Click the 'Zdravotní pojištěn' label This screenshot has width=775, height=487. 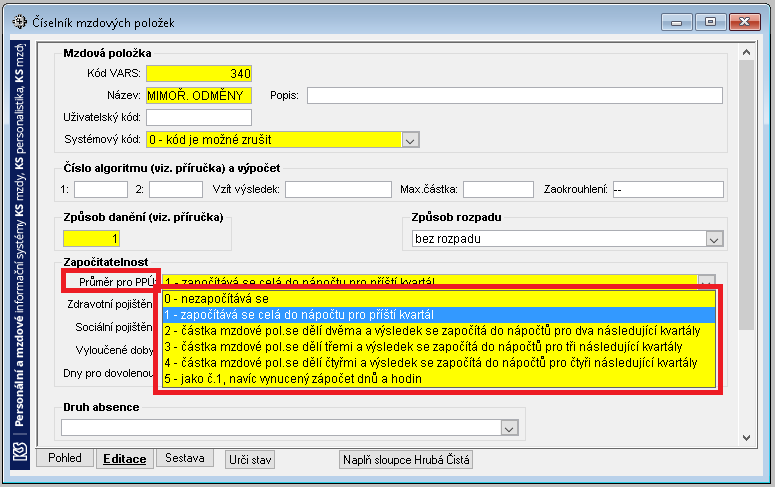pyautogui.click(x=110, y=304)
